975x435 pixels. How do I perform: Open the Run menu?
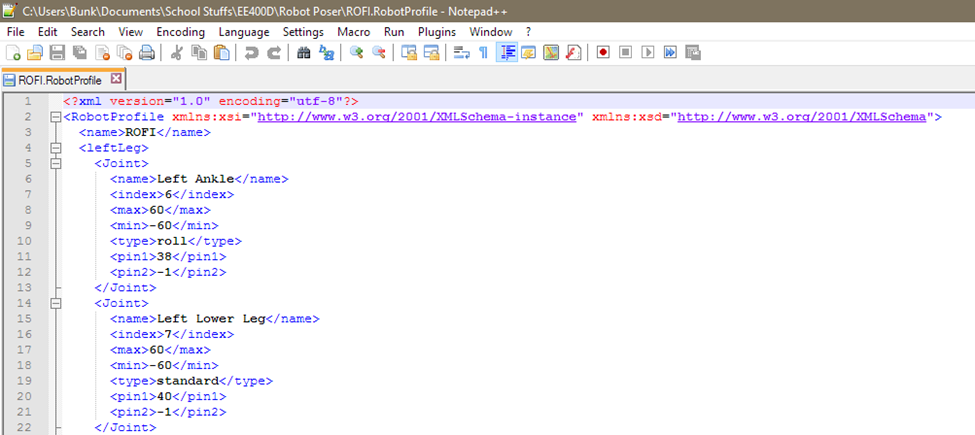pos(394,32)
